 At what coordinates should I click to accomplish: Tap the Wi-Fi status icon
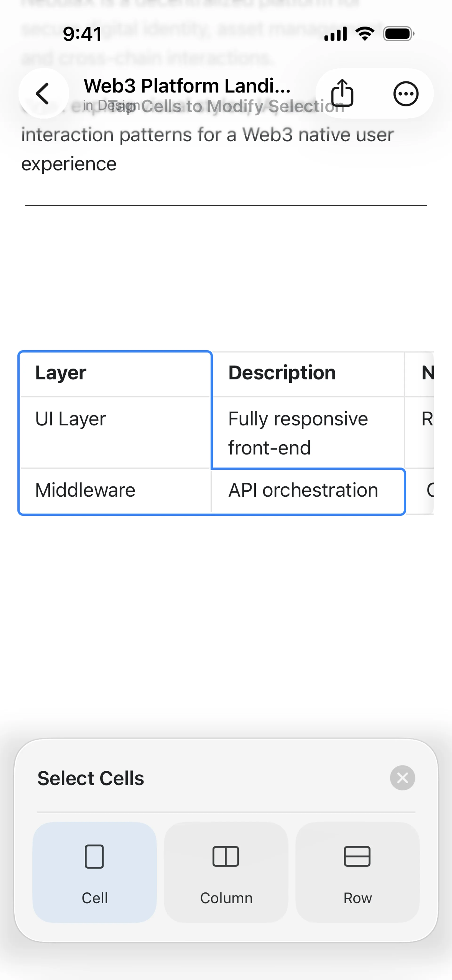(364, 34)
